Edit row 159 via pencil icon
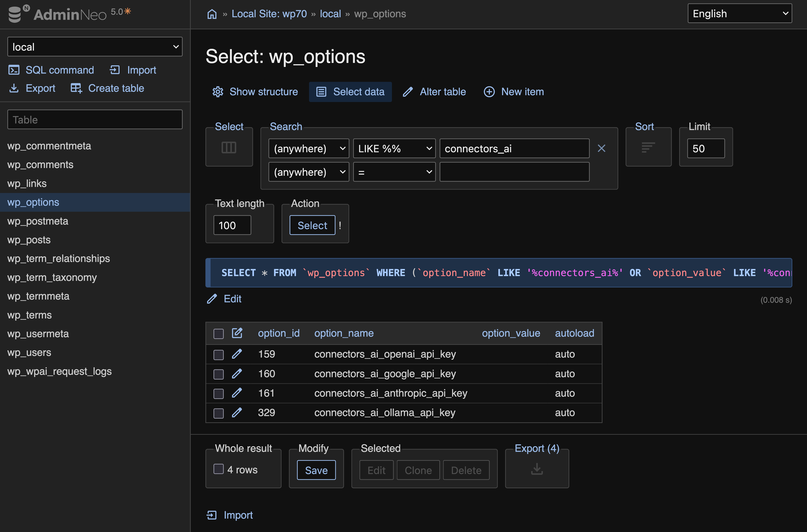The image size is (807, 532). (237, 354)
